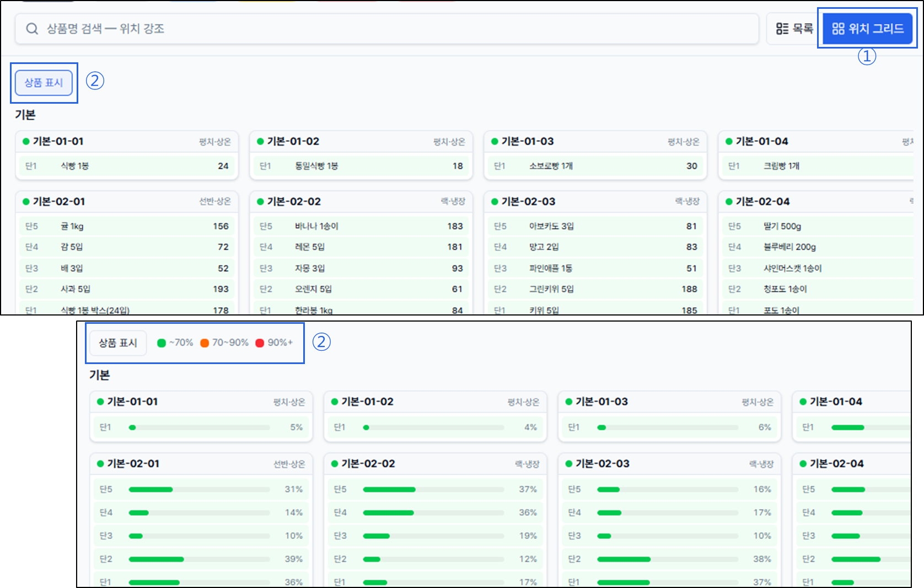
Task: Select the 식빵 1봉 row with quantity 24
Action: [127, 166]
